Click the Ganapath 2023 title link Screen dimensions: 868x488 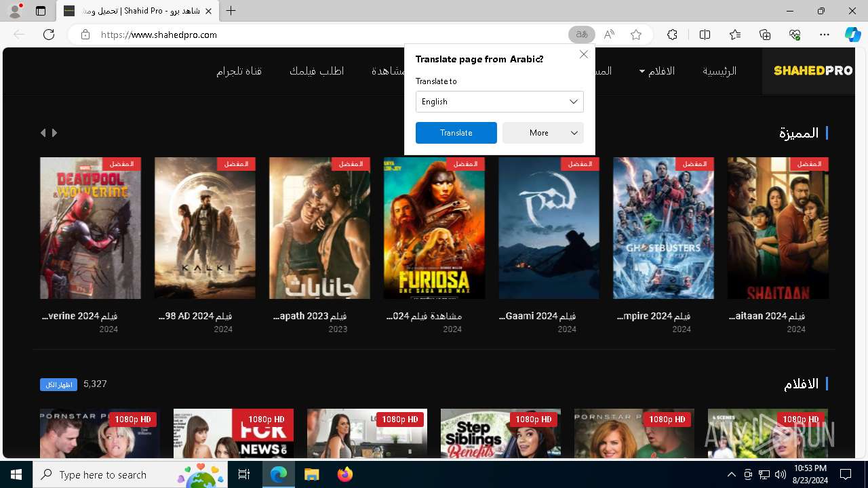coord(310,316)
